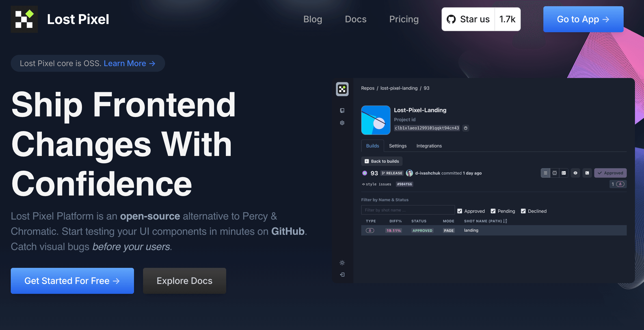The width and height of the screenshot is (644, 330).
Task: Toggle the sun theme icon in sidebar
Action: tap(342, 263)
